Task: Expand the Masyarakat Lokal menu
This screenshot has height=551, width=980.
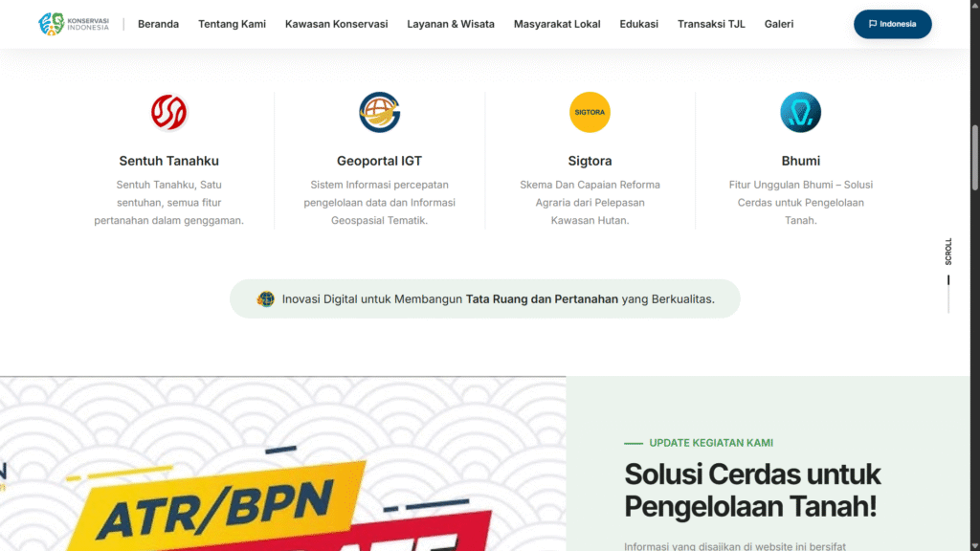Action: point(557,24)
